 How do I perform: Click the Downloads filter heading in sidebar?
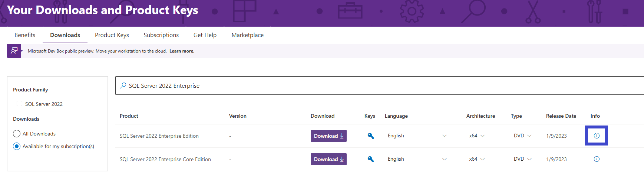click(26, 119)
